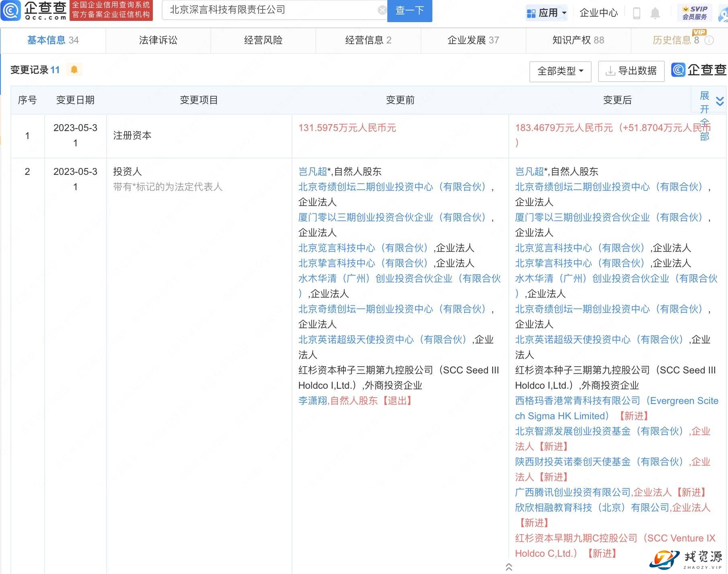Image resolution: width=728 pixels, height=574 pixels.
Task: Go to 企业中心
Action: 598,13
